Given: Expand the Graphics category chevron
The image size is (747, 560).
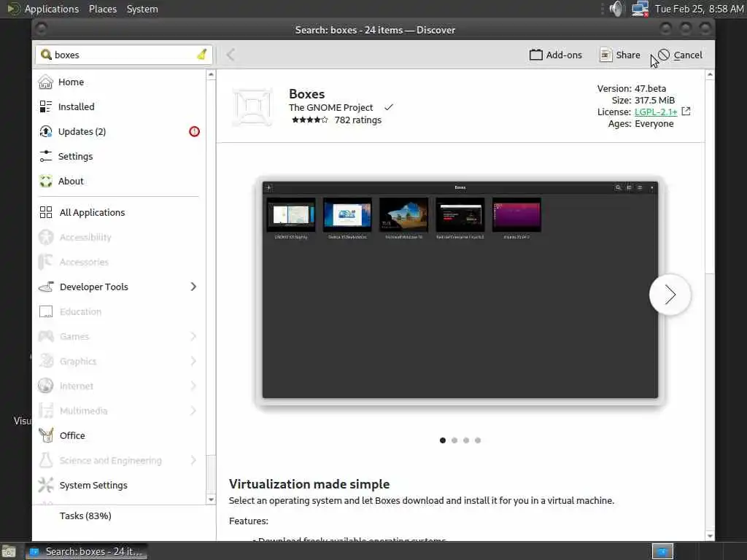Looking at the screenshot, I should click(193, 361).
